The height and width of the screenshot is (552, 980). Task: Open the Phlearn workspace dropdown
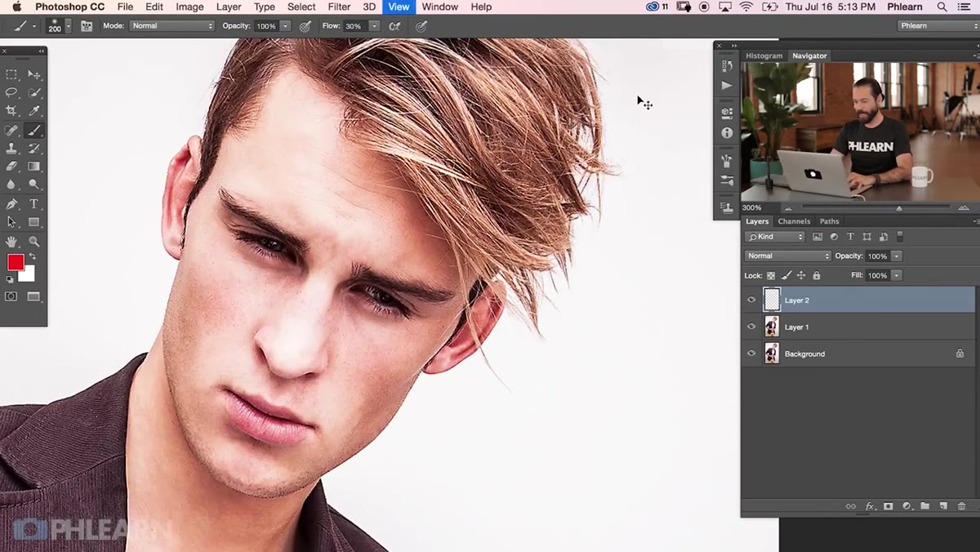coord(937,26)
